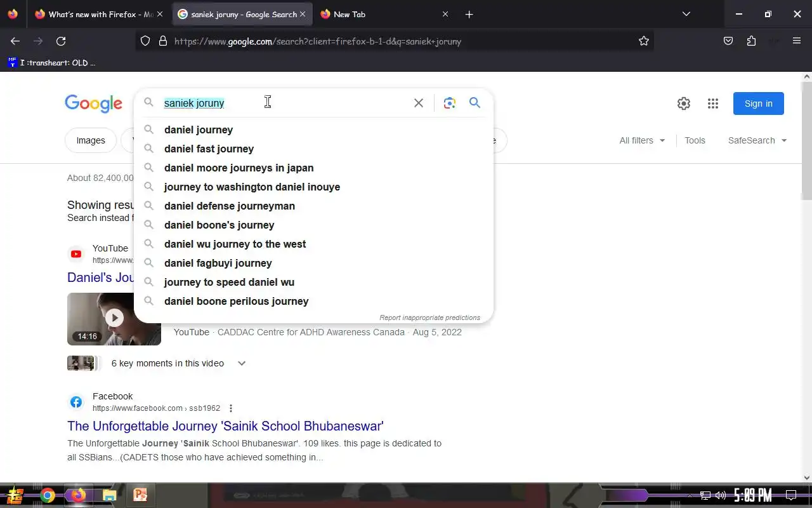
Task: Select the Images filter chip
Action: click(91, 140)
